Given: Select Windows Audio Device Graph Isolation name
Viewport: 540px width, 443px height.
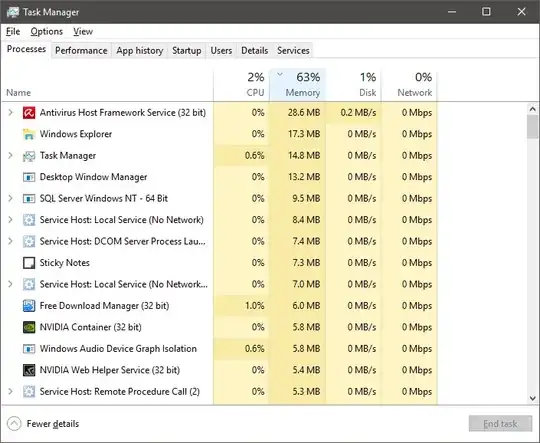Looking at the screenshot, I should [118, 349].
